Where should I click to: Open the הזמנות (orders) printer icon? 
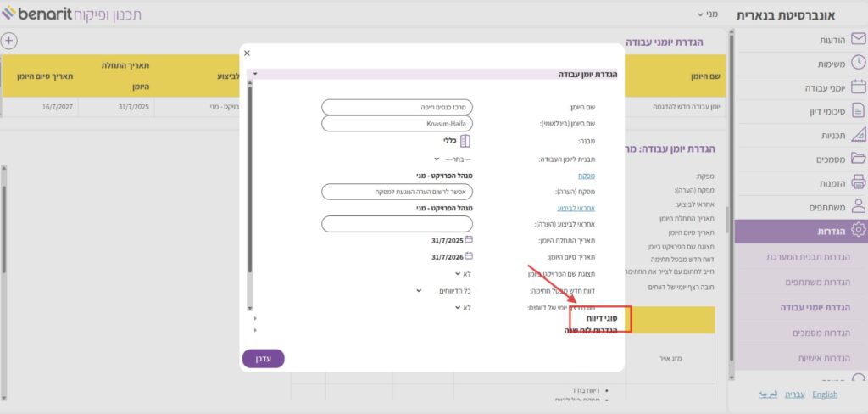[x=858, y=182]
